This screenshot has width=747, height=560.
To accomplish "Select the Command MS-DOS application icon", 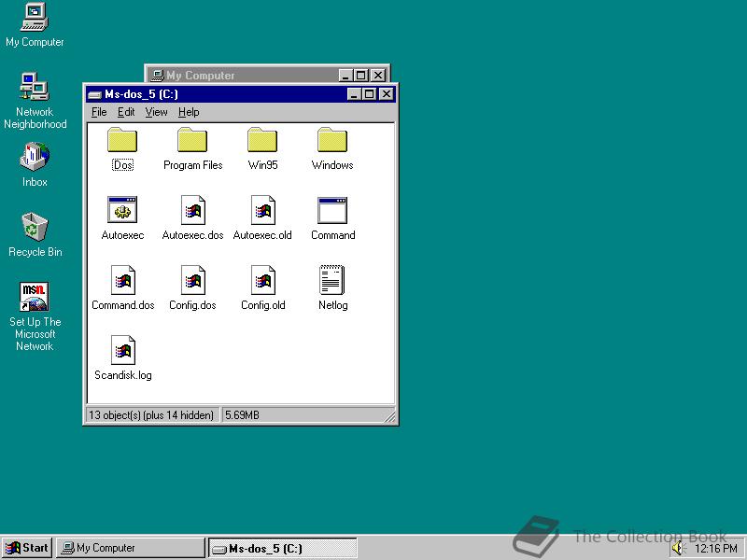I will 332,210.
